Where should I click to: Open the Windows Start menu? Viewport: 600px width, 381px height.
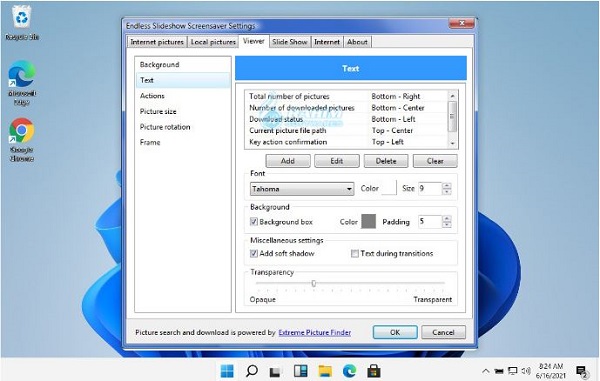tap(227, 371)
